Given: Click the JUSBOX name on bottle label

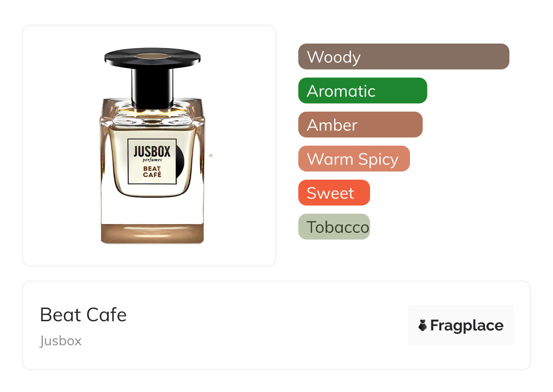Looking at the screenshot, I should [x=152, y=151].
